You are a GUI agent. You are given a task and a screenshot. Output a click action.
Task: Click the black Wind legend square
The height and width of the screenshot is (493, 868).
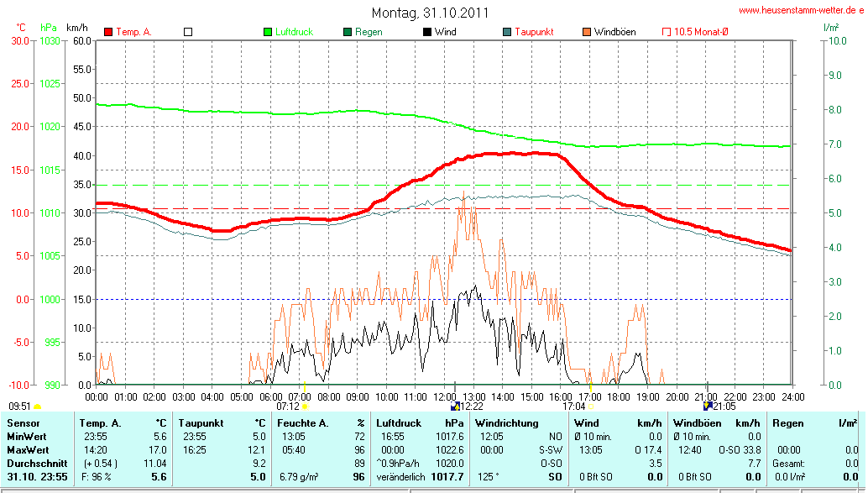pyautogui.click(x=427, y=32)
